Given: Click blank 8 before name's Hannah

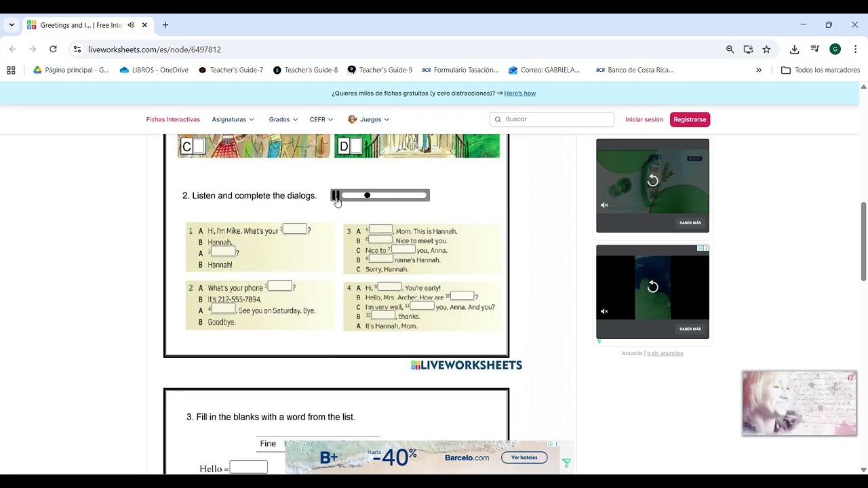Looking at the screenshot, I should click(380, 258).
